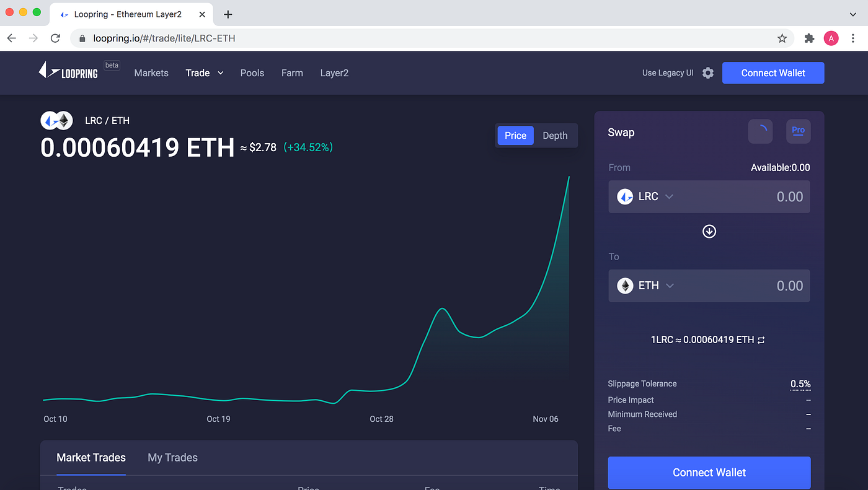
Task: Click the Price Impact label
Action: 631,400
